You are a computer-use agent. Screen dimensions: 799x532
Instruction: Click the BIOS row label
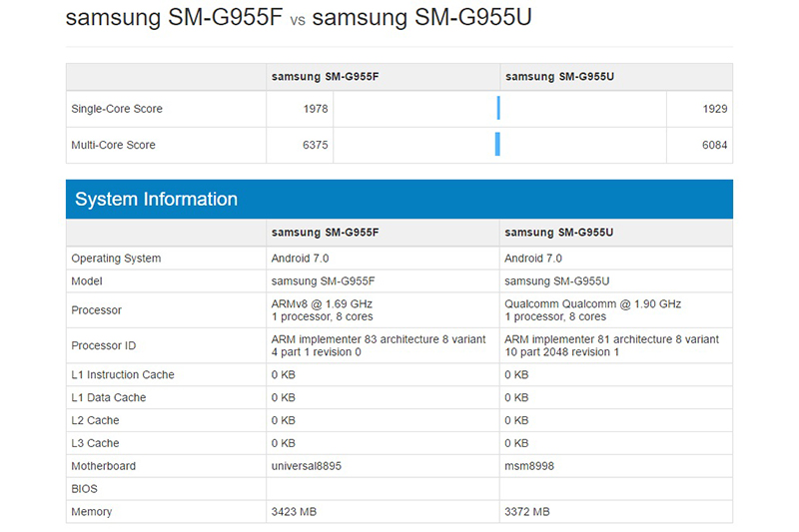pos(85,489)
